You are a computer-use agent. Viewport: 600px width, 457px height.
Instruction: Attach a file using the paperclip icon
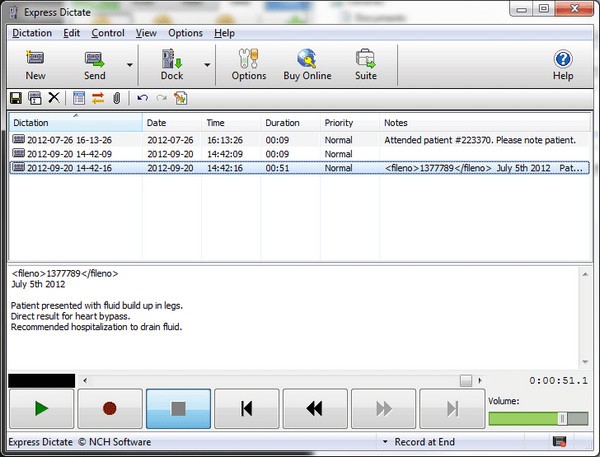click(x=116, y=98)
